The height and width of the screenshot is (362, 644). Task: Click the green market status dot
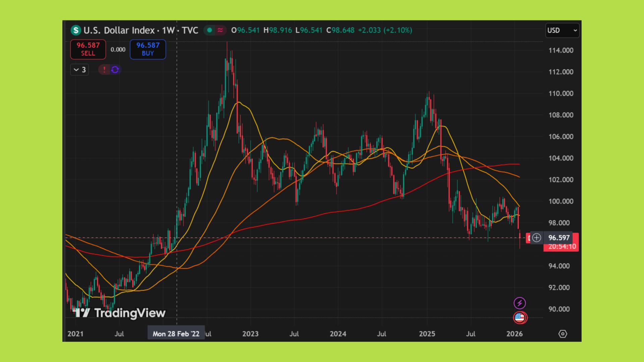click(x=210, y=30)
